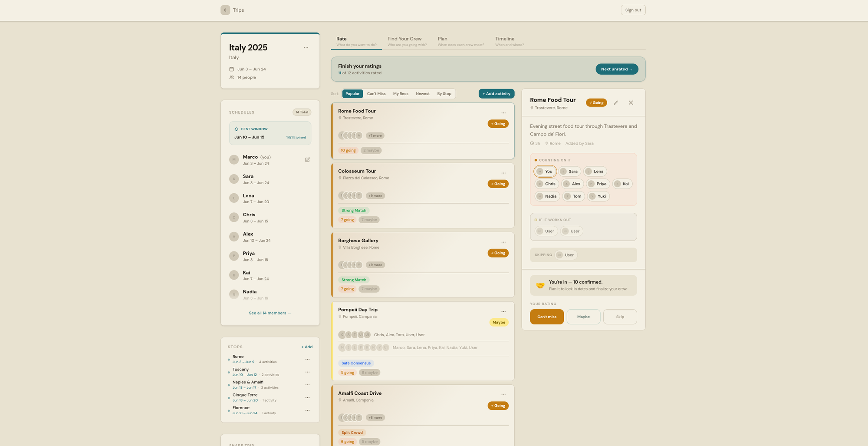The width and height of the screenshot is (868, 446).
Task: Open the Italy 2025 trip options menu
Action: 306,47
